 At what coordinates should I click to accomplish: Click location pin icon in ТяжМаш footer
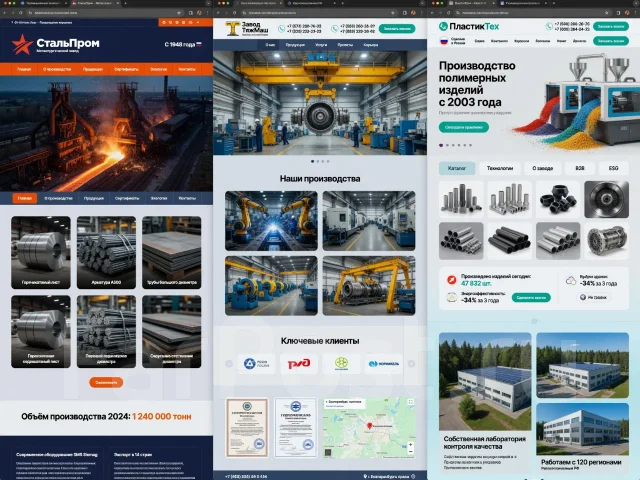tap(365, 476)
